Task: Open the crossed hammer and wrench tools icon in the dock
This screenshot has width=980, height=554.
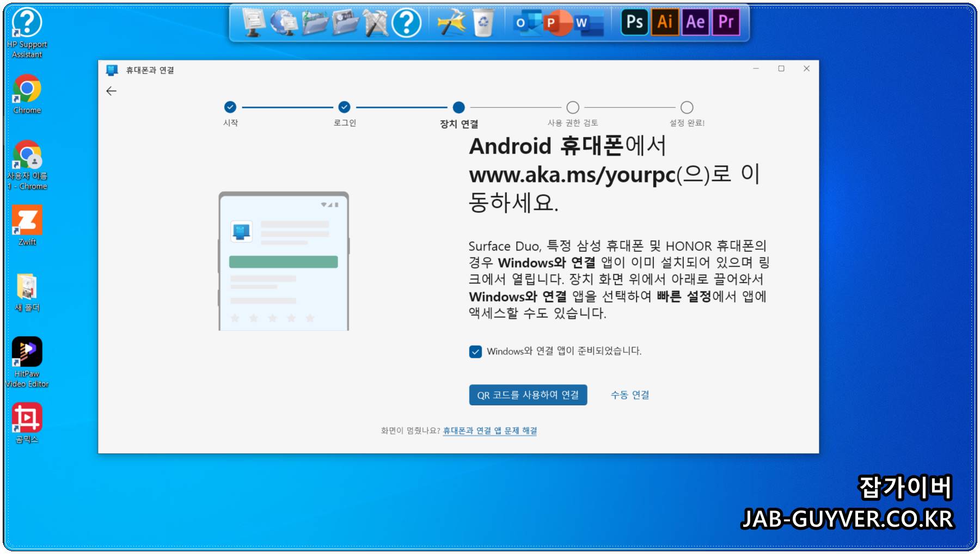Action: pyautogui.click(x=376, y=23)
